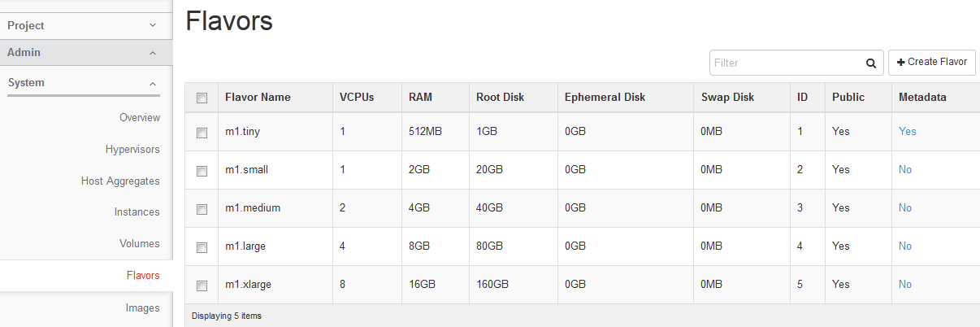
Task: Mark the m1.xlarge row checkbox
Action: 202,286
